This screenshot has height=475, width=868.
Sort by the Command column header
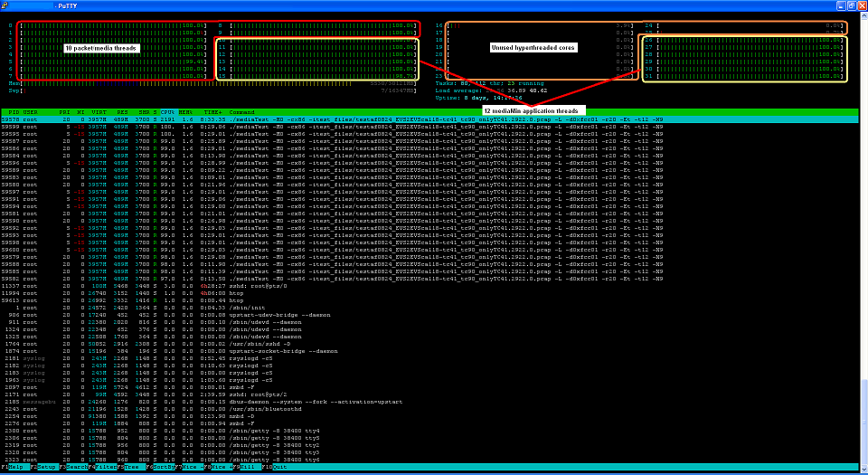coord(242,112)
